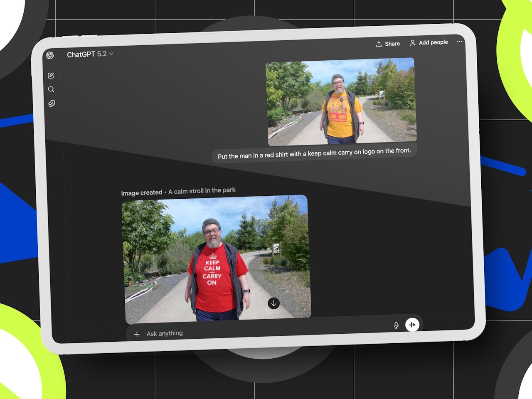Viewport: 532px width, 399px height.
Task: Click the 'A calm stroll in the park' title
Action: [202, 191]
